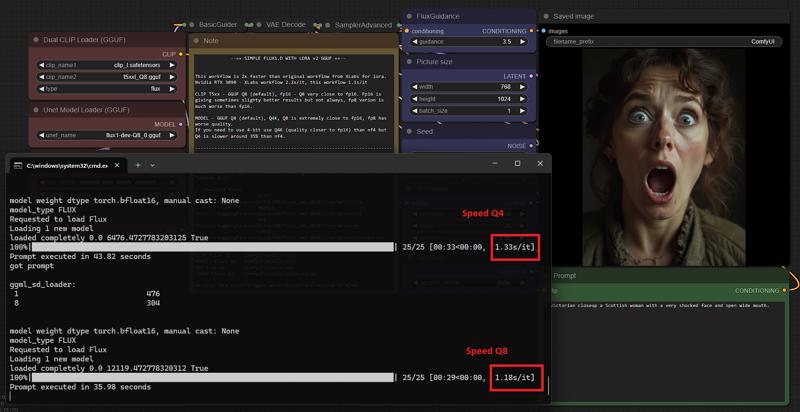Expand the collapsed SamplerAdvanced node dot
The image size is (800, 412).
(x=327, y=24)
